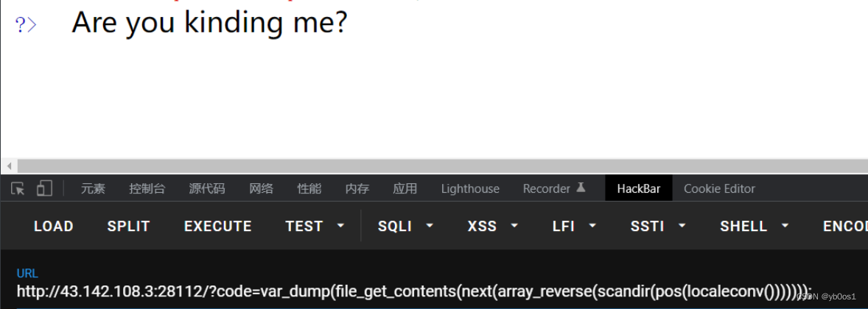The image size is (868, 309).
Task: Expand the TEST dropdown arrow
Action: 341,226
